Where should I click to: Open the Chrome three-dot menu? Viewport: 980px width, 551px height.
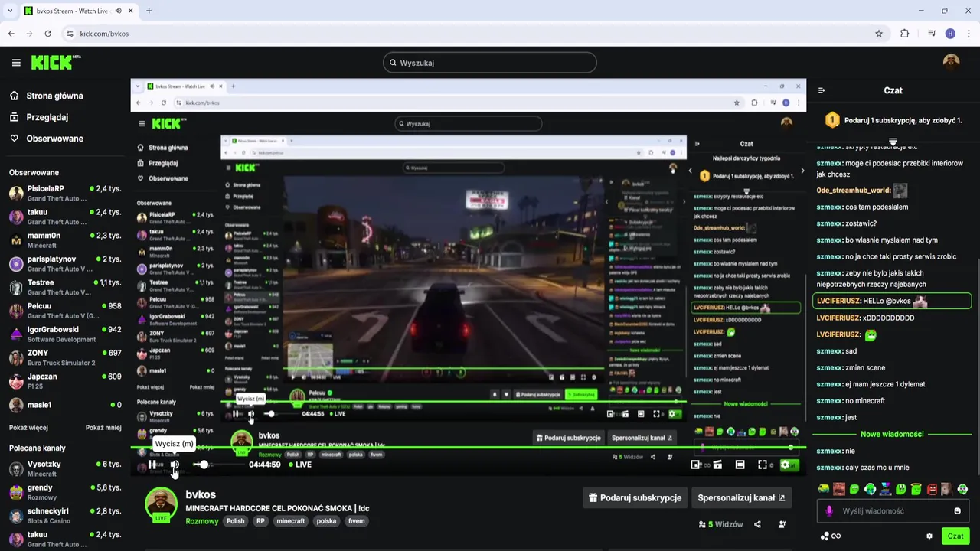(x=969, y=34)
